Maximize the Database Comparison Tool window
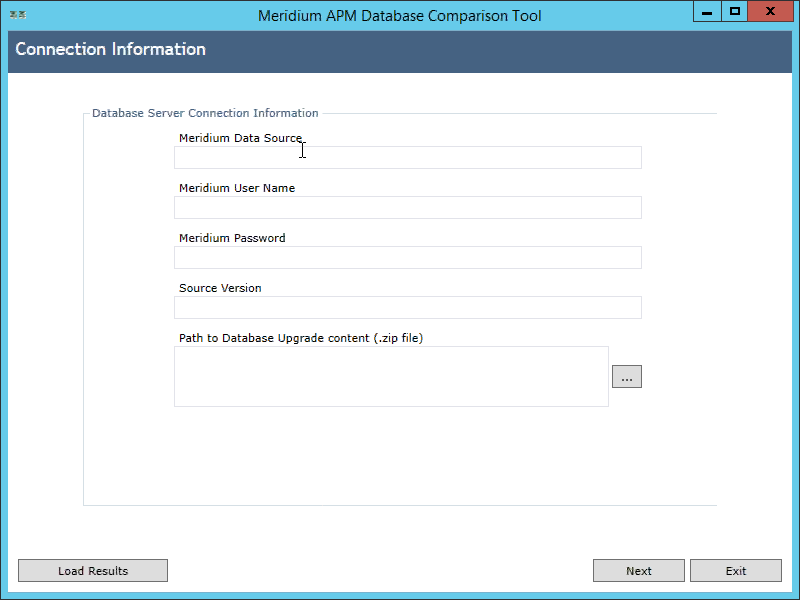800x600 pixels. pos(735,11)
